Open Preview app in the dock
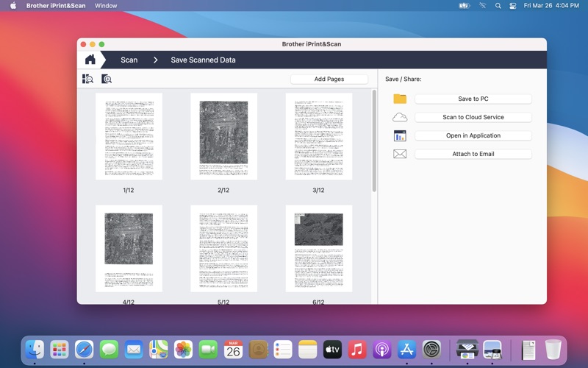Image resolution: width=588 pixels, height=368 pixels. [492, 350]
